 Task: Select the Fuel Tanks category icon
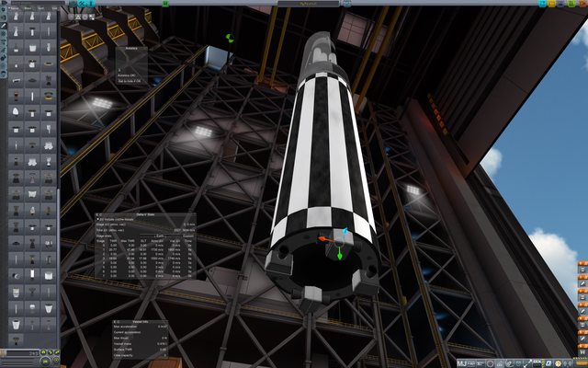(x=4, y=17)
